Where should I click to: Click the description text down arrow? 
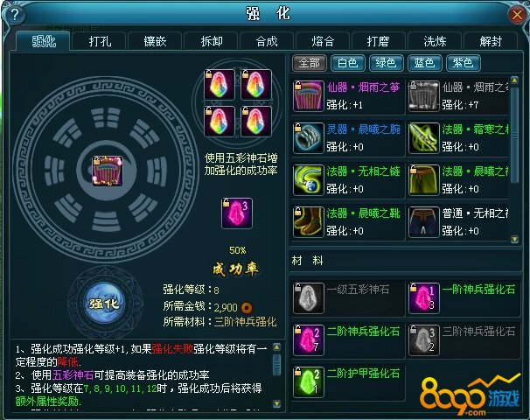coord(277,403)
